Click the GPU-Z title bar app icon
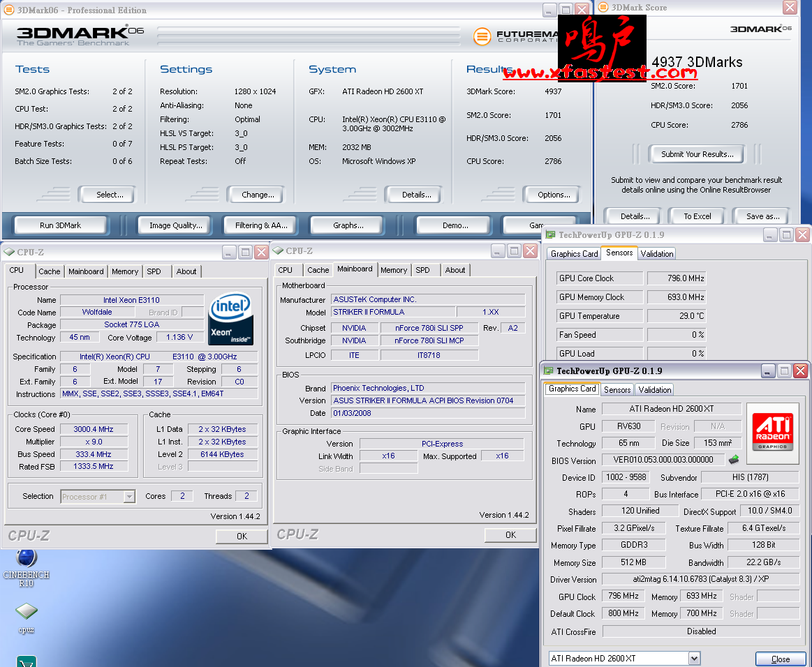 coord(549,370)
